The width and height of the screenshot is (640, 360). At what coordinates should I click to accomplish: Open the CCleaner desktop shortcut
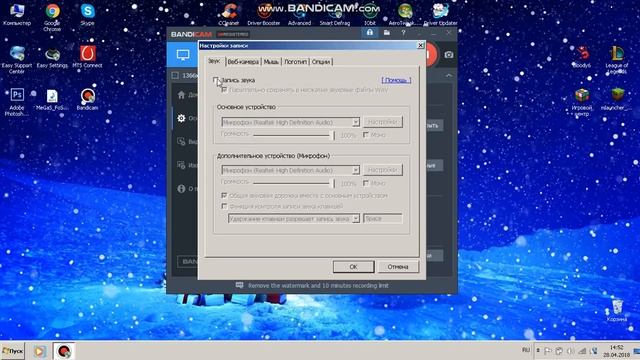click(x=229, y=14)
